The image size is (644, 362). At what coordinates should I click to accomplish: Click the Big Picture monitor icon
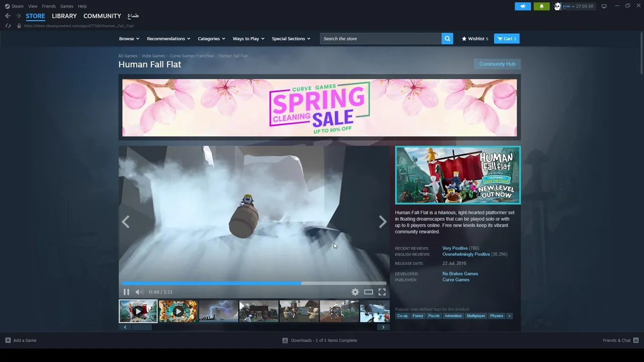coord(604,6)
